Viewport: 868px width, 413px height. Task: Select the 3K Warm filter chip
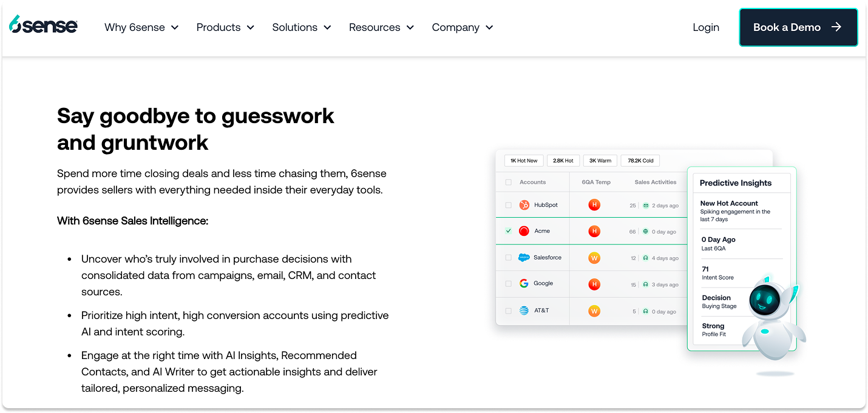click(x=600, y=161)
